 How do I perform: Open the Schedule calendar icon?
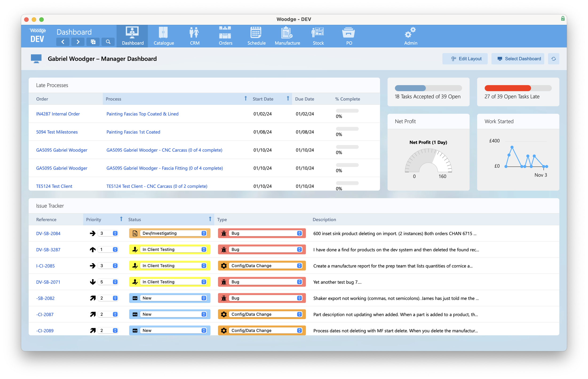click(x=256, y=32)
